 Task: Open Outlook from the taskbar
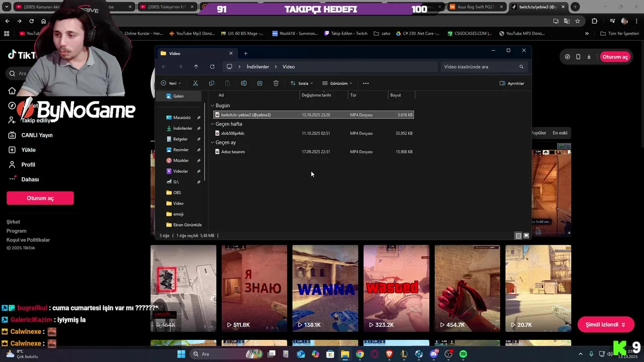[301, 354]
